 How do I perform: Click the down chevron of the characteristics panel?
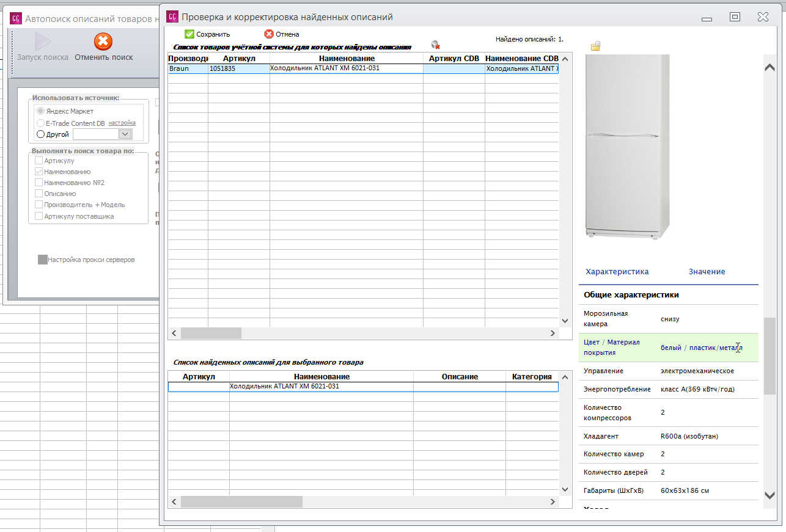coord(770,495)
